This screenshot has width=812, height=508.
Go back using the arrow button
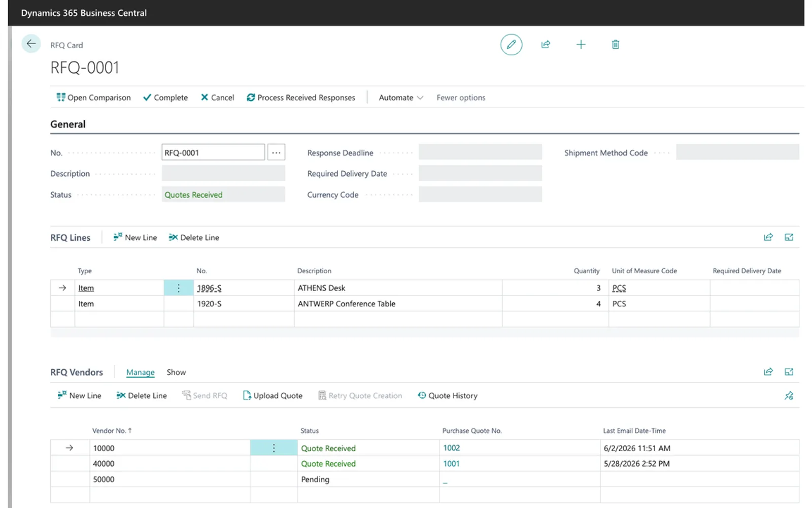[31, 44]
